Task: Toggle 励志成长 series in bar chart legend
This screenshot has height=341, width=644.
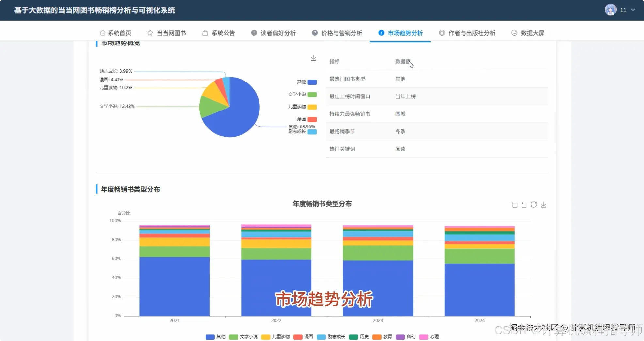Action: click(331, 337)
